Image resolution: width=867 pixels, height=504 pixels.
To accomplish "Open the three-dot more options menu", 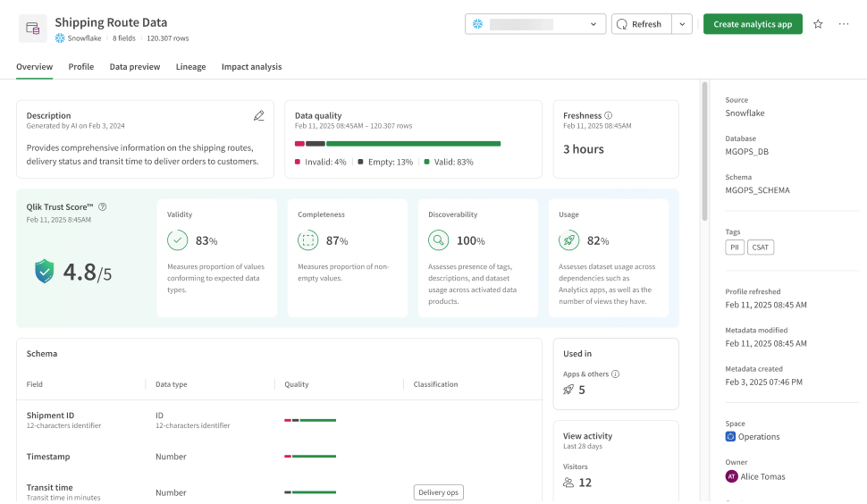I will coord(844,24).
